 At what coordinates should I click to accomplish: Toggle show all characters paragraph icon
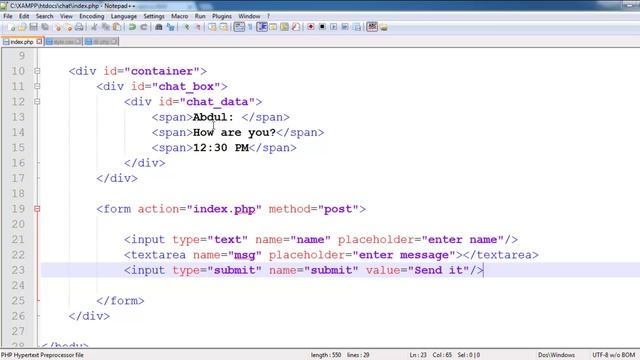point(250,27)
